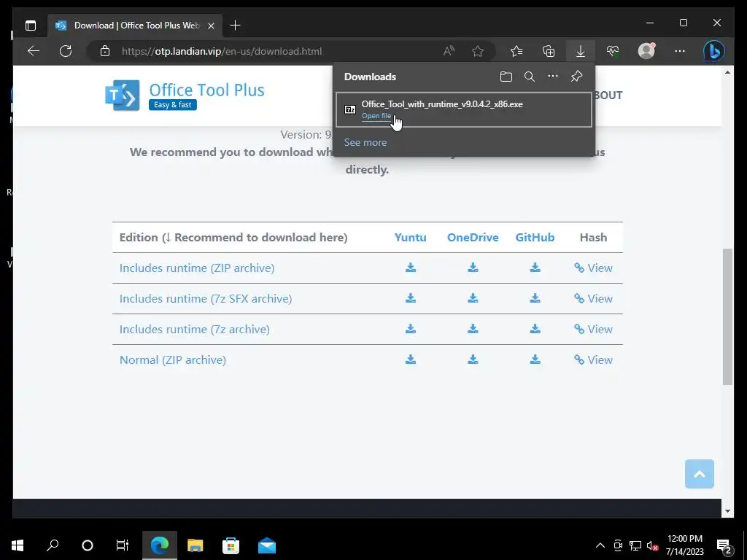
Task: Download 7z SFX archive from Yuntu
Action: (411, 298)
